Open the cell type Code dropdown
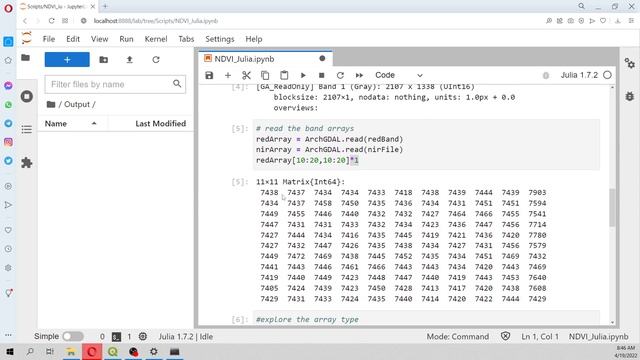Image resolution: width=640 pixels, height=360 pixels. point(399,75)
